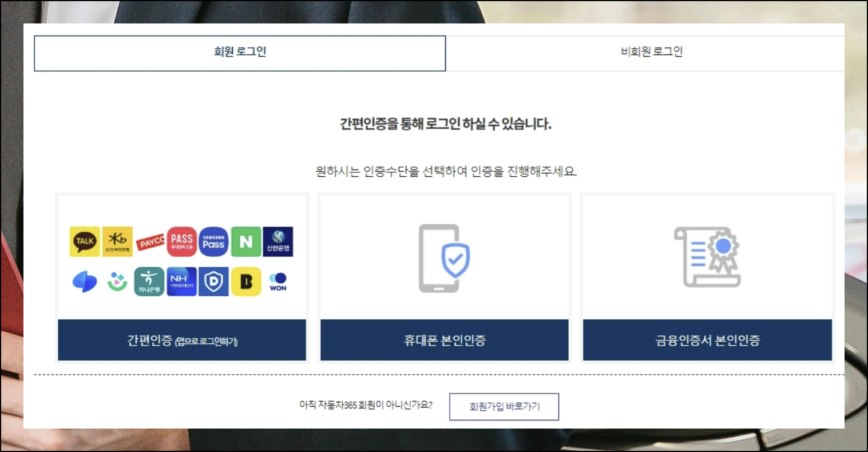
Task: Select the red PASS carrier icon
Action: [x=182, y=241]
